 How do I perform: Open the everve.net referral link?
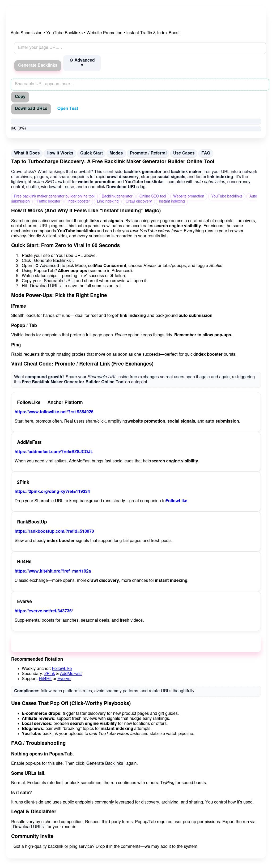(x=44, y=611)
